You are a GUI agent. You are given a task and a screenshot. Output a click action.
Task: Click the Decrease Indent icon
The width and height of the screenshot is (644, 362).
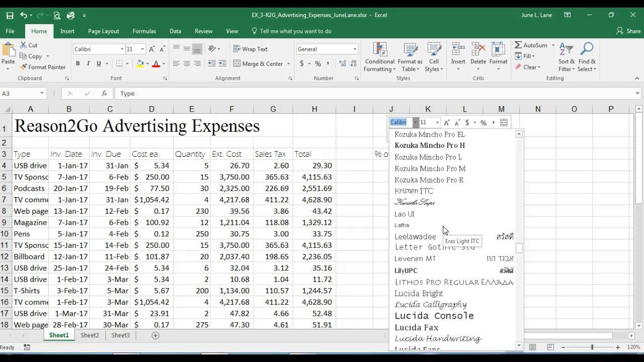[212, 64]
